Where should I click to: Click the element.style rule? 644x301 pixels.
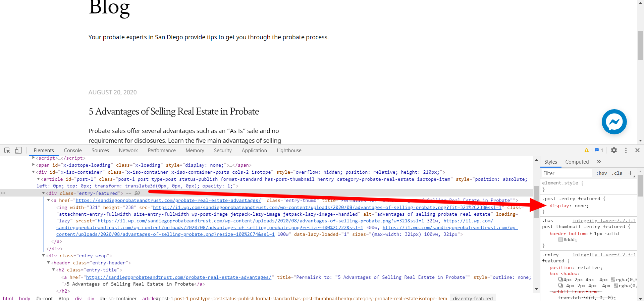click(x=562, y=183)
